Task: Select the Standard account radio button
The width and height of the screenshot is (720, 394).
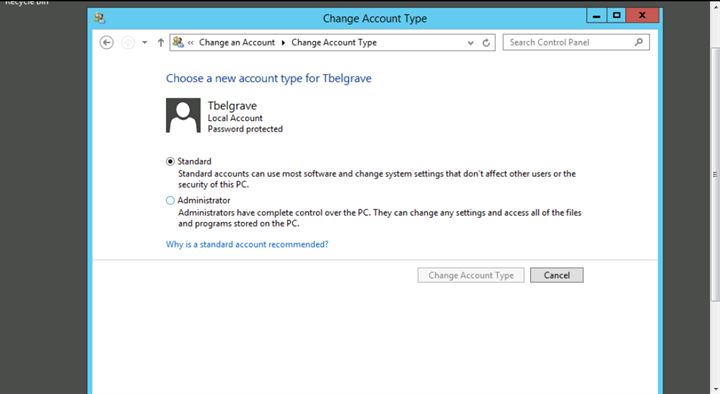Action: (x=170, y=161)
